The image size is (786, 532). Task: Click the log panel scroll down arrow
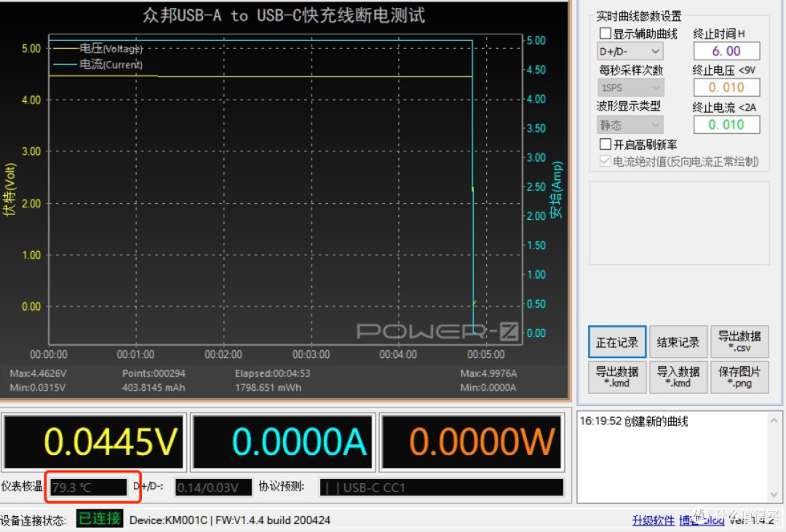[x=774, y=494]
